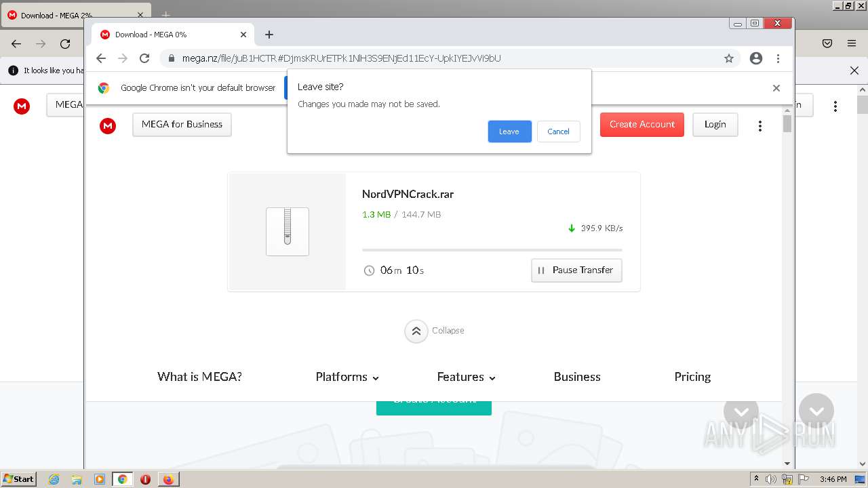Reload the page in the background browser window
This screenshot has height=488, width=868.
[65, 43]
